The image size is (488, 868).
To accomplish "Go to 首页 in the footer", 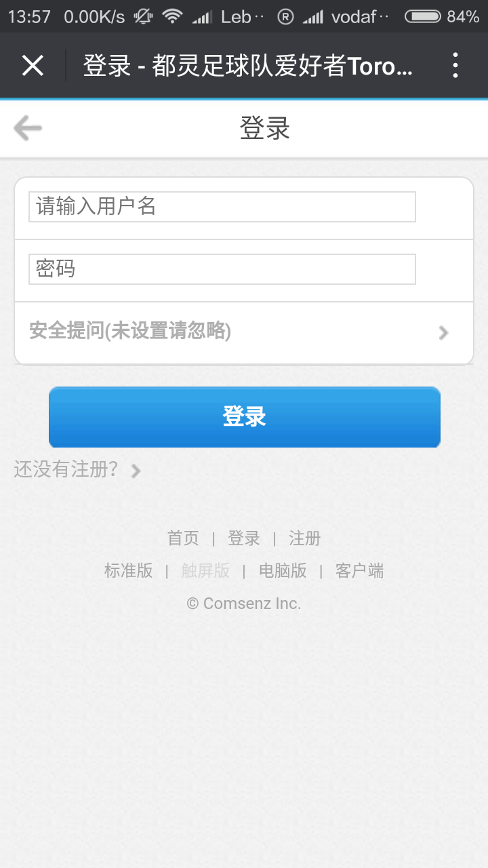I will point(183,538).
